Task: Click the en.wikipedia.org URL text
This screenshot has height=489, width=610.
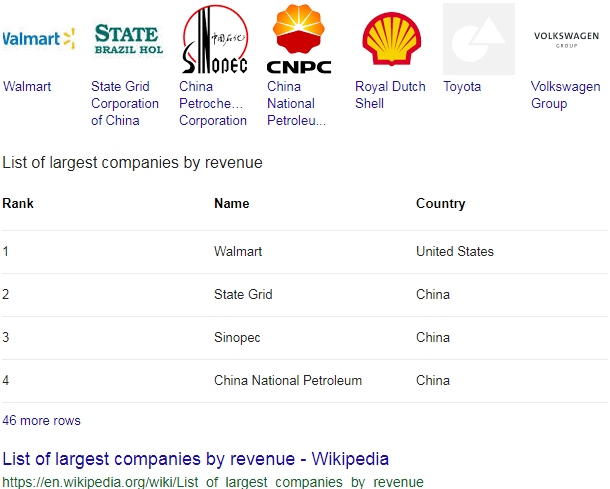Action: tap(213, 482)
